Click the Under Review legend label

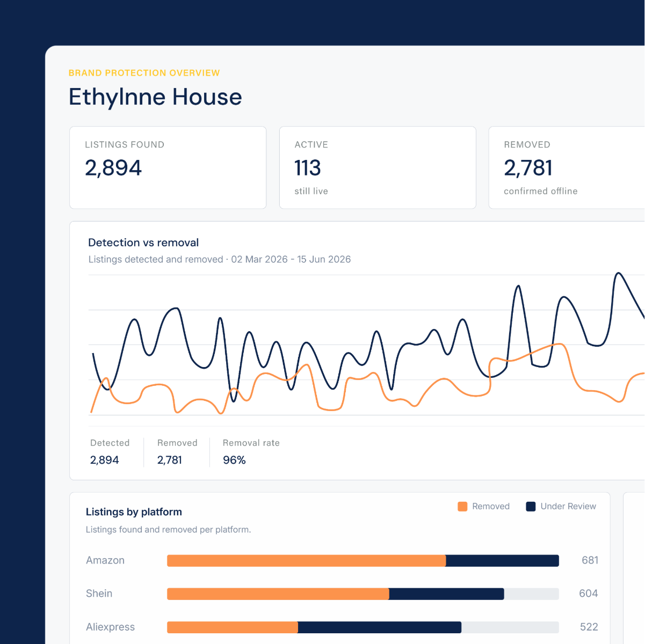(568, 507)
